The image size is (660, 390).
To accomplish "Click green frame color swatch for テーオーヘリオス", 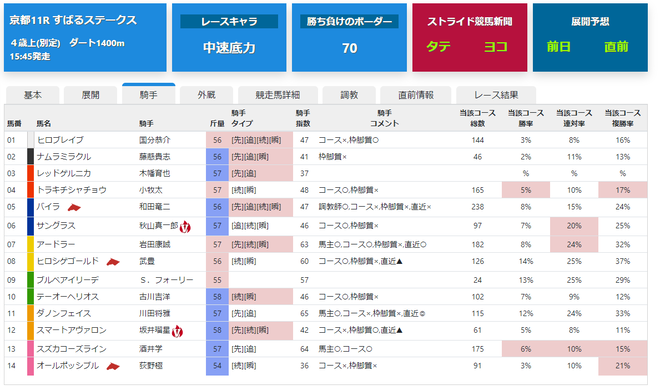I will coord(30,297).
